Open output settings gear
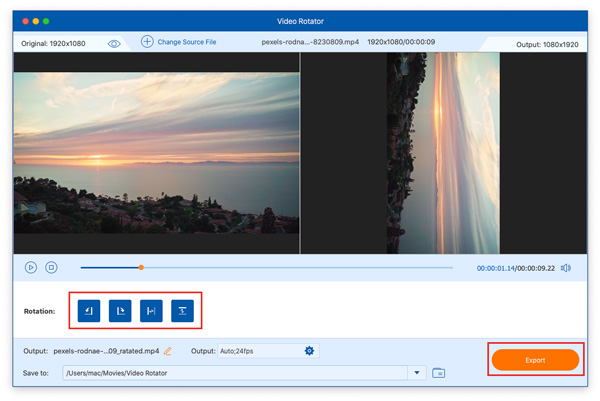 point(309,350)
